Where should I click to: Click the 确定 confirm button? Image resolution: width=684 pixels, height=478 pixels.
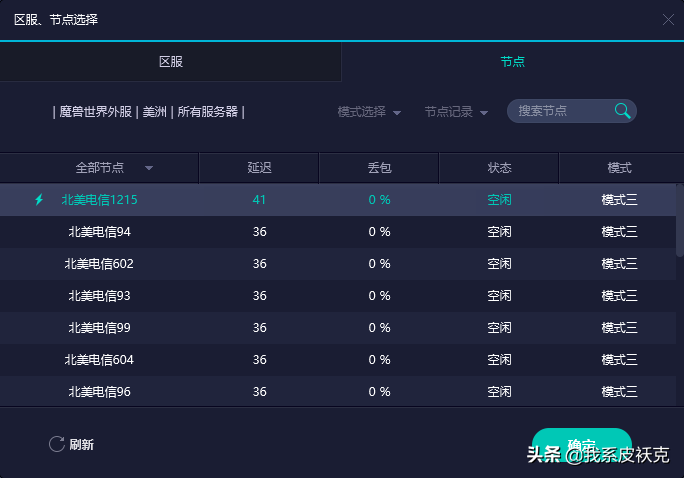point(581,445)
